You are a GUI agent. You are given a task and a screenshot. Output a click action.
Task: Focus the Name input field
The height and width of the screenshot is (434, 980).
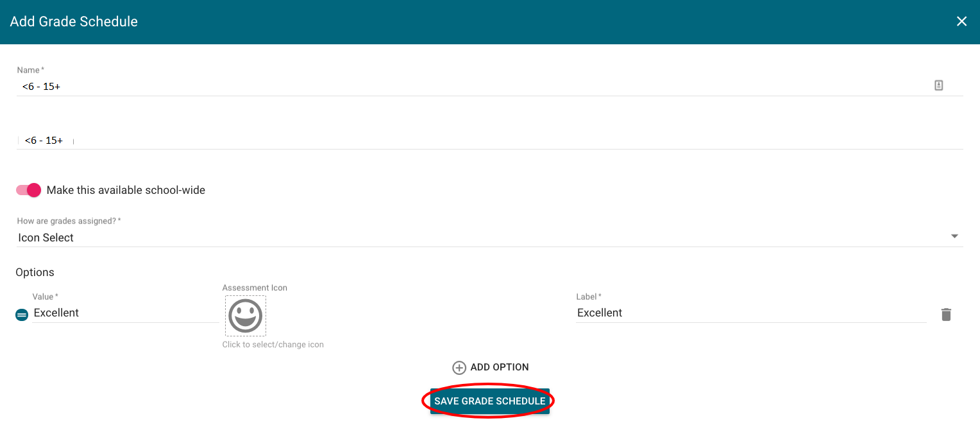[x=449, y=86]
